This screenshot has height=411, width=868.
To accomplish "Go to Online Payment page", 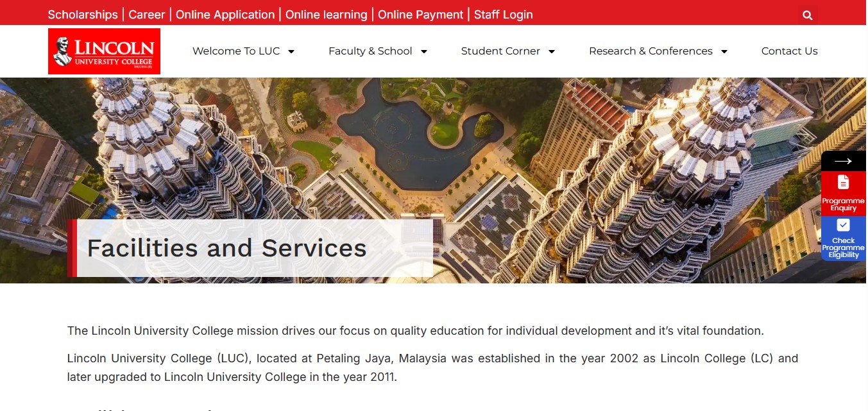I will pos(421,14).
